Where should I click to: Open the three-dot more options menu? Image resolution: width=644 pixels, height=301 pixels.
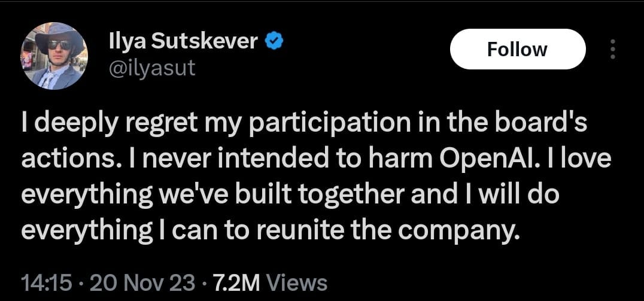click(612, 49)
